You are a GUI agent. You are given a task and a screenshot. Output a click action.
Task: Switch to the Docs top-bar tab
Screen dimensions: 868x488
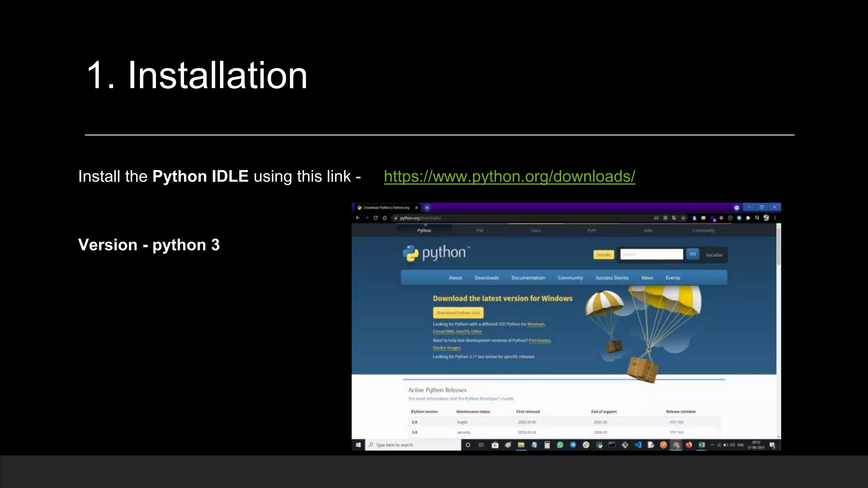click(x=536, y=230)
